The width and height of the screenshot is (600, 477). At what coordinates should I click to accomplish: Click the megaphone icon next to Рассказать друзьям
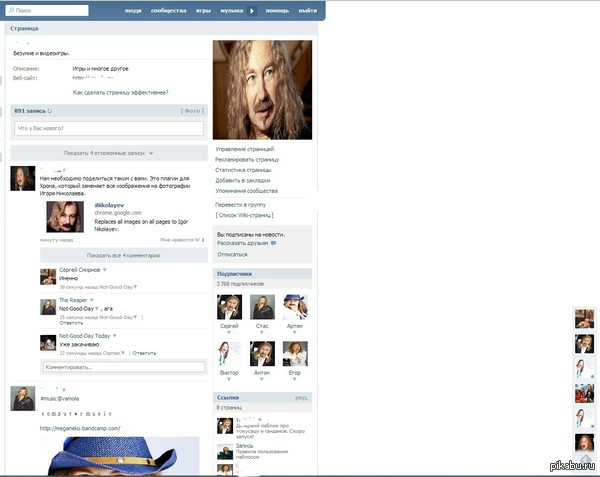pyautogui.click(x=273, y=243)
